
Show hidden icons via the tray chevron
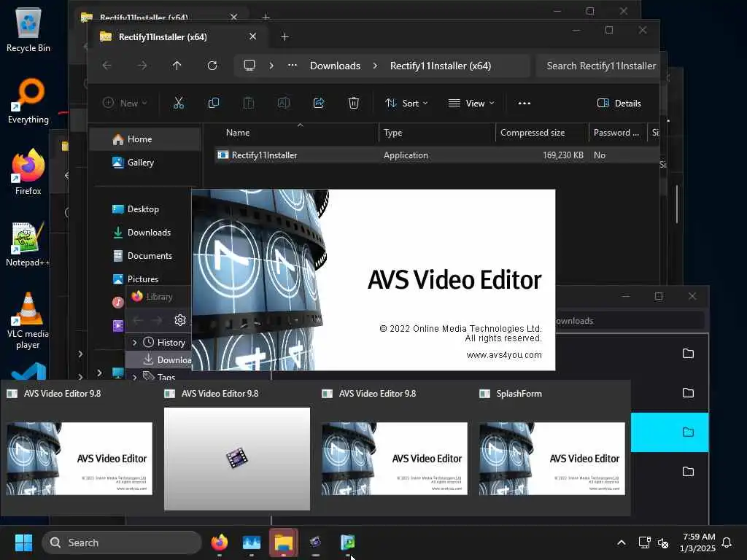622,542
